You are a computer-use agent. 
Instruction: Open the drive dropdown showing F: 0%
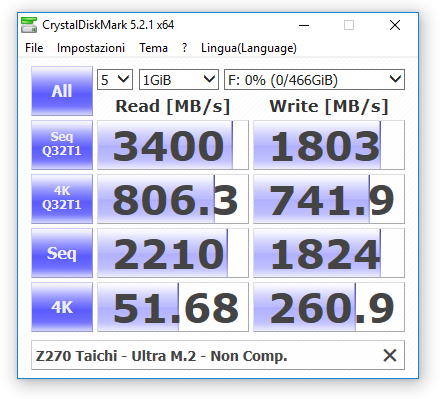click(x=314, y=80)
